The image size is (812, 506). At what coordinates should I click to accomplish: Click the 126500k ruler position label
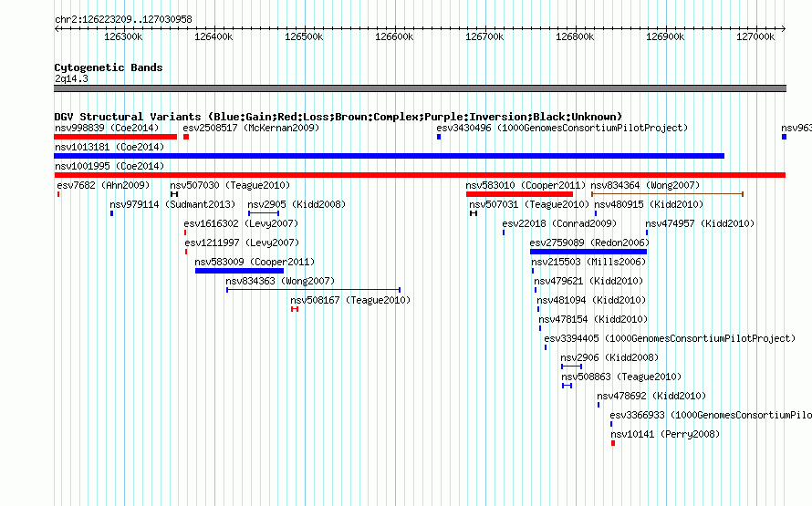point(304,36)
